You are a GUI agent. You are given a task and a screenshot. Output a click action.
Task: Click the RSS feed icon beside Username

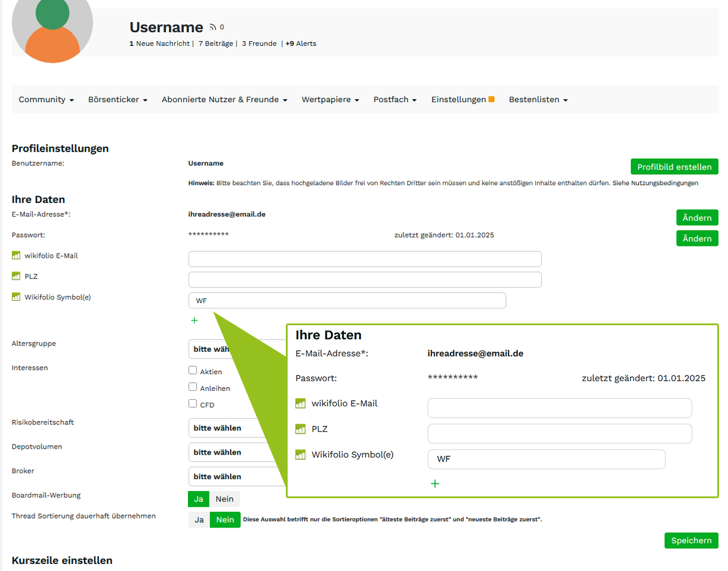tap(214, 27)
